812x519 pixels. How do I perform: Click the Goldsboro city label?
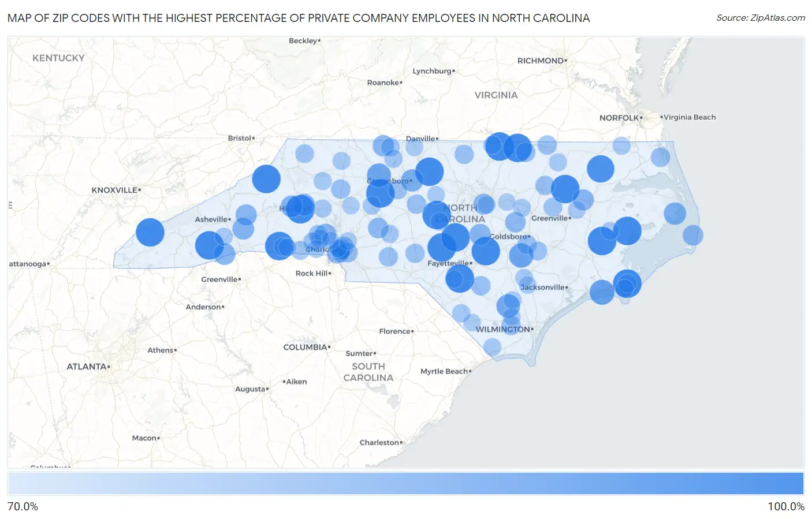[x=509, y=237]
